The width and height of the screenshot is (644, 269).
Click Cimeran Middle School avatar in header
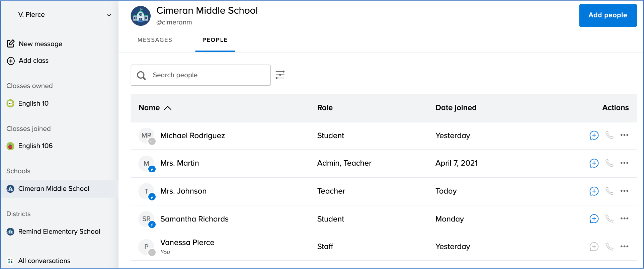click(141, 16)
